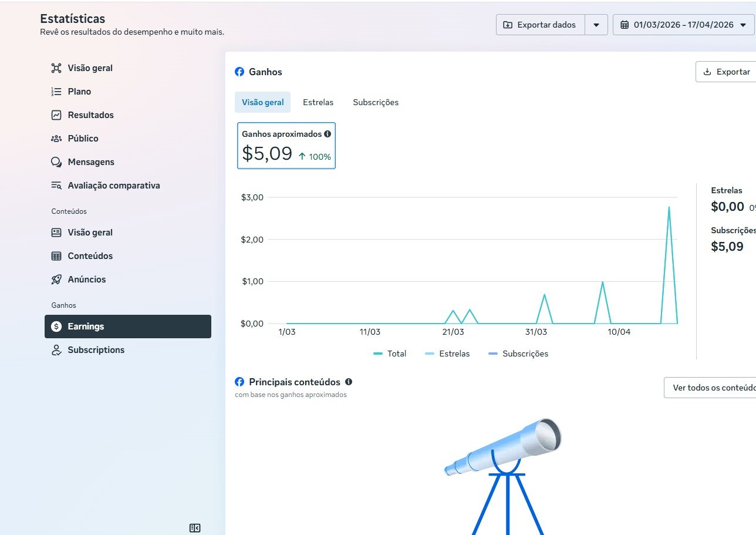Open Mensagens via speech bubble icon

(56, 162)
